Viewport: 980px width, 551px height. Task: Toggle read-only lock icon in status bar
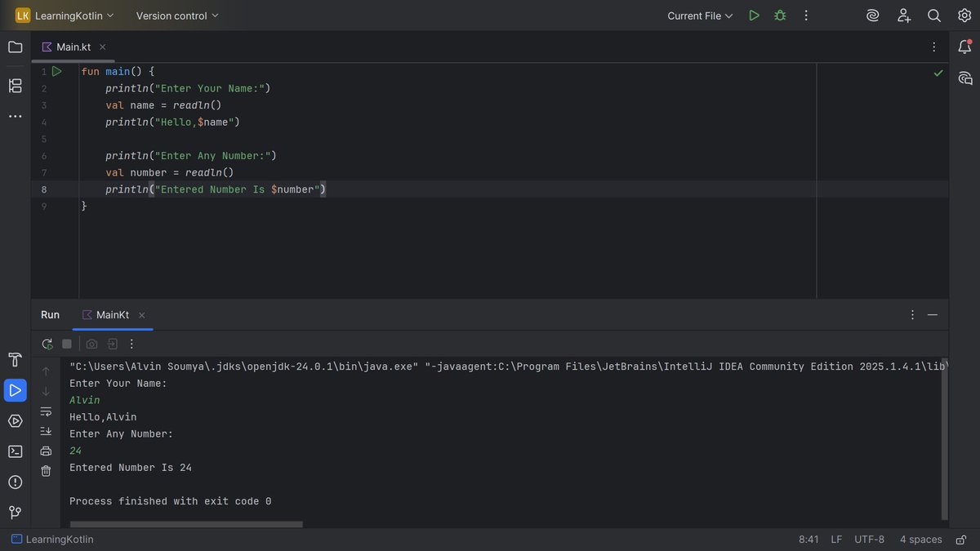(x=961, y=540)
